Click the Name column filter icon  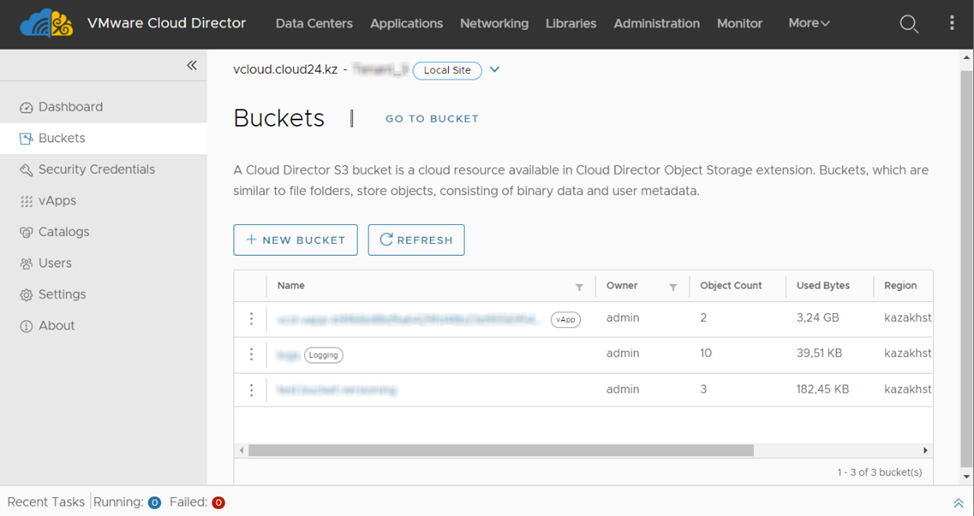tap(579, 287)
